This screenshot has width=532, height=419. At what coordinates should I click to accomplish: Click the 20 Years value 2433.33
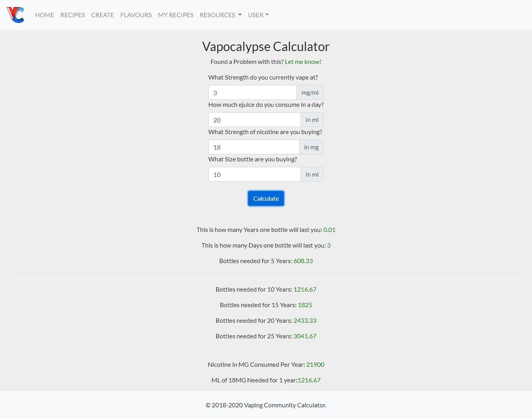point(305,320)
